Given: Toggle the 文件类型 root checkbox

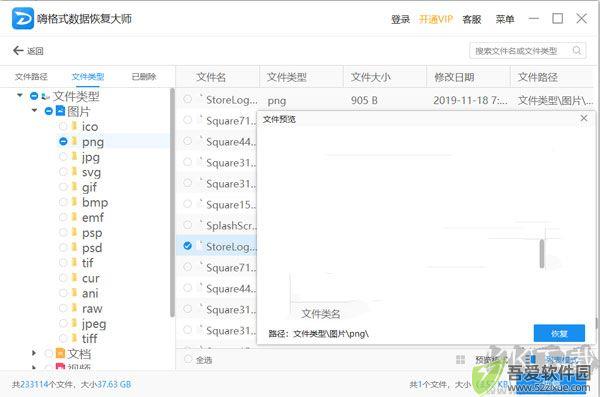Looking at the screenshot, I should point(34,96).
